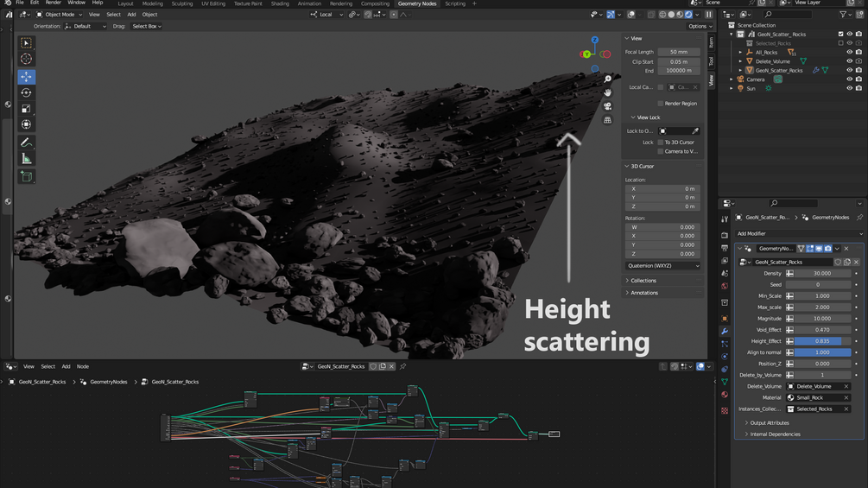
Task: Activate the Scale tool
Action: pos(26,109)
